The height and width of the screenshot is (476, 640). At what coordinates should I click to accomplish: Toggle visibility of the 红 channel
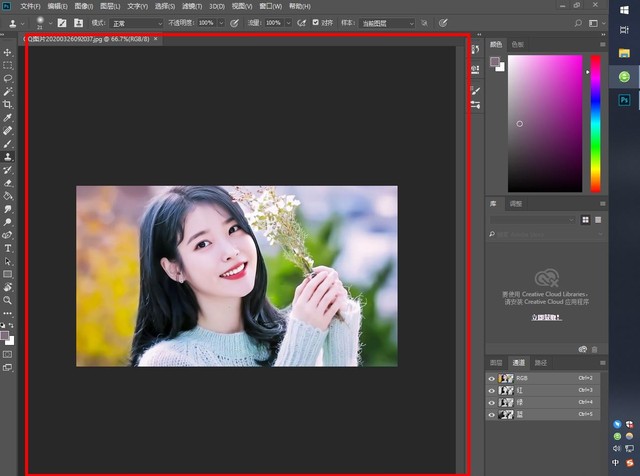491,390
